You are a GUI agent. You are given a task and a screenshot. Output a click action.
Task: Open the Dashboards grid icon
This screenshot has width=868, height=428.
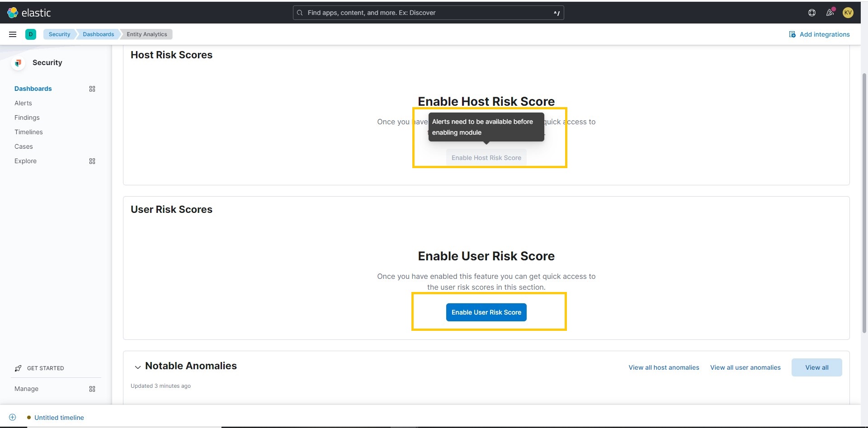92,89
